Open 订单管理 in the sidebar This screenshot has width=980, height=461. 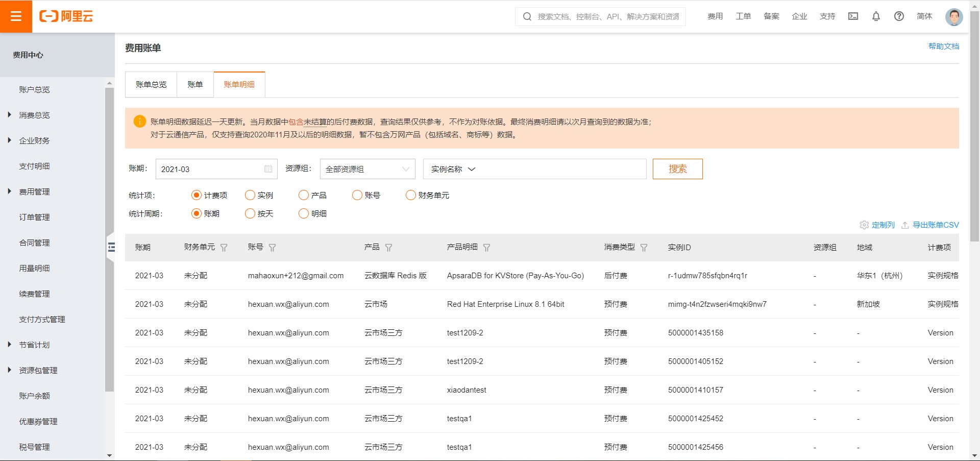35,217
